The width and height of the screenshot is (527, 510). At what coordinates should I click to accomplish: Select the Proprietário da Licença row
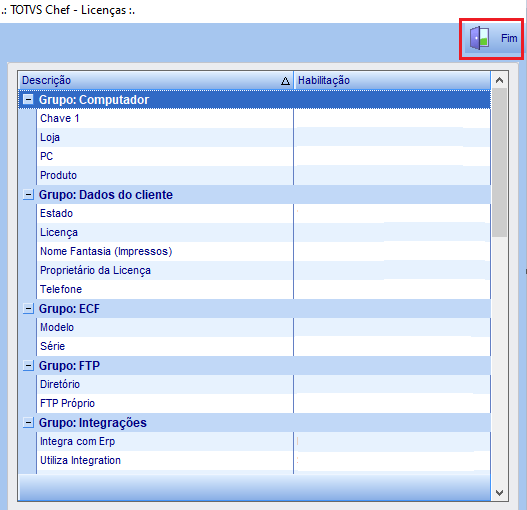point(264,270)
